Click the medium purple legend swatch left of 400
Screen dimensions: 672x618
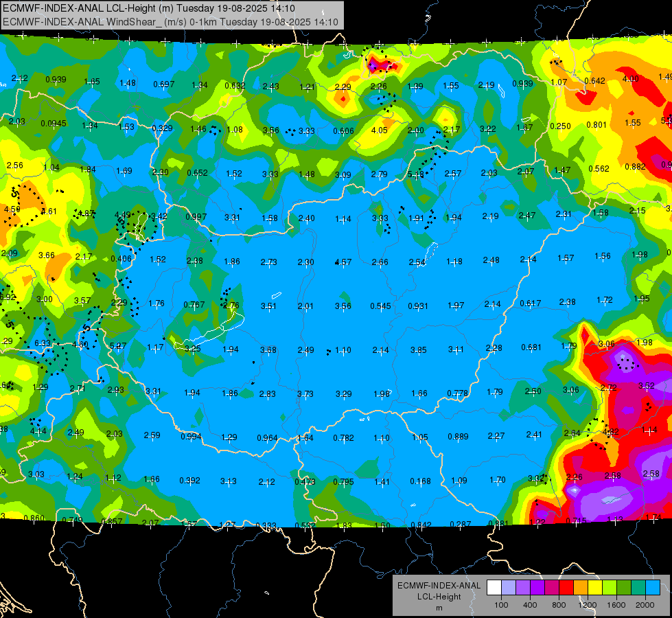(523, 588)
